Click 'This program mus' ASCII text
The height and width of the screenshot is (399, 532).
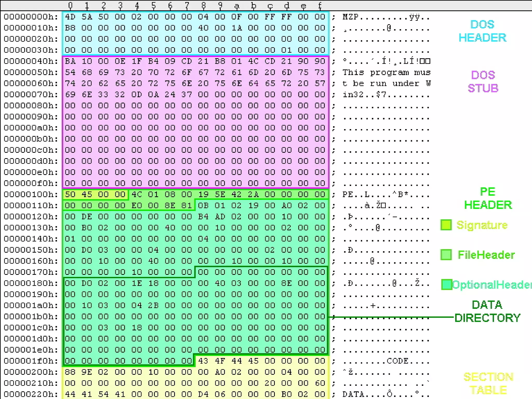pos(386,72)
